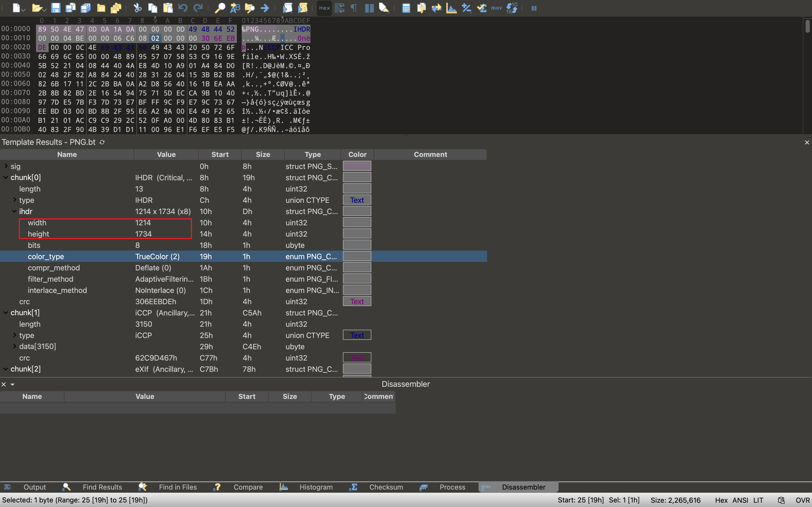This screenshot has height=507, width=812.
Task: Expand the sig tree node
Action: click(x=6, y=166)
